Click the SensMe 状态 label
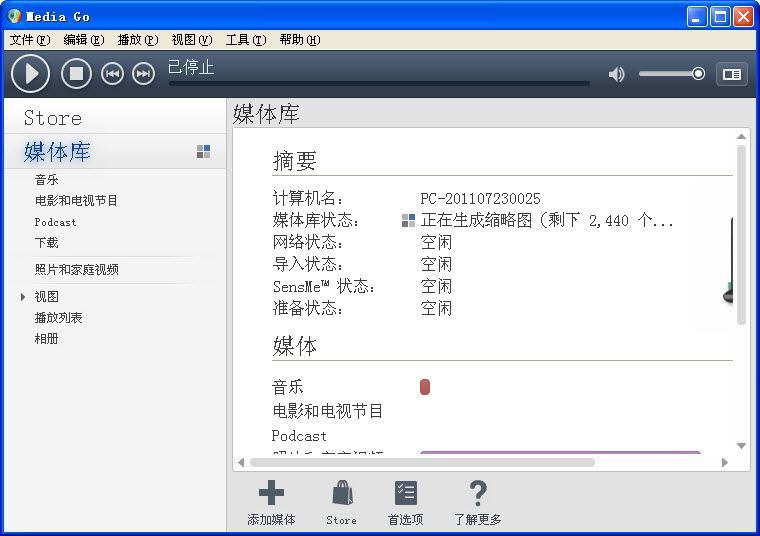 (324, 286)
